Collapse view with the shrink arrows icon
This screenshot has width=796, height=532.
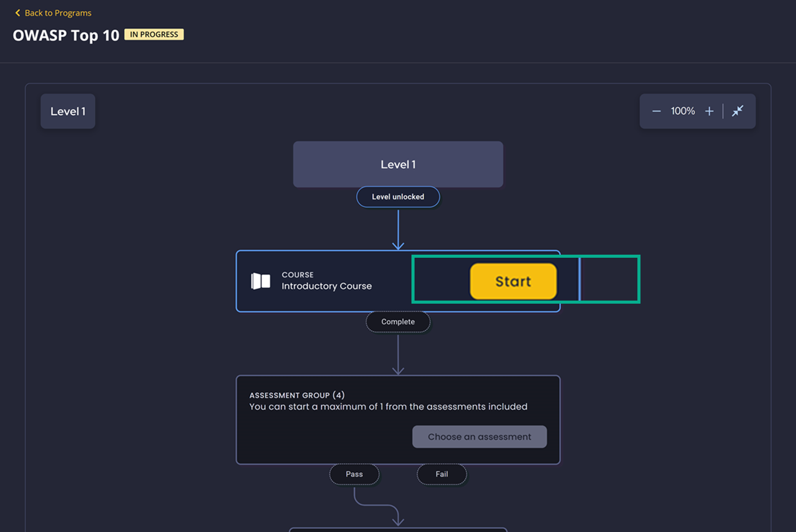coord(738,111)
